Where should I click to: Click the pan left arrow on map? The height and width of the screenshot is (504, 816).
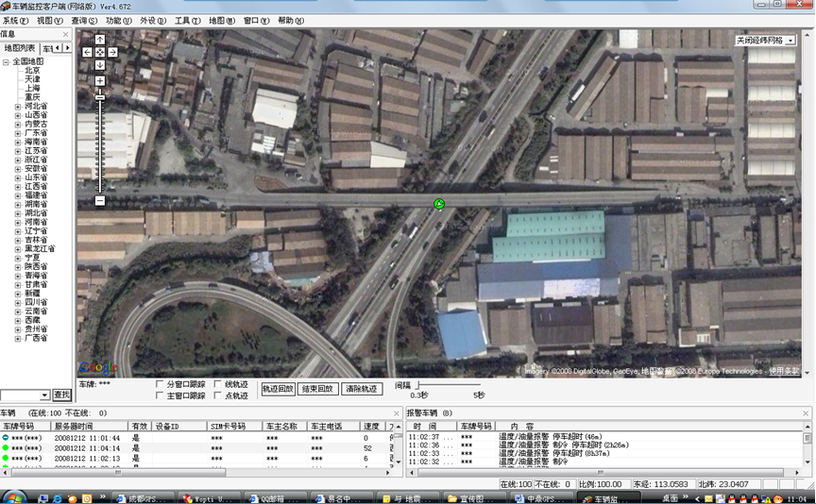point(88,52)
